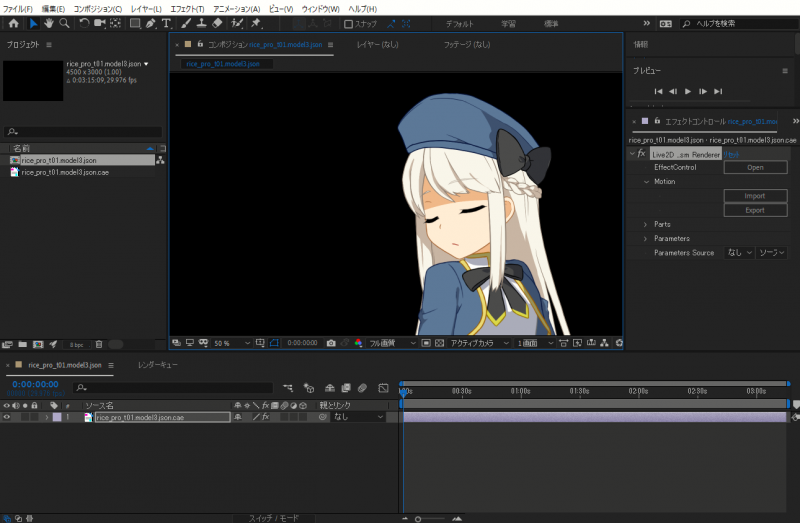Switch to the レンダーキュー tab
Image resolution: width=800 pixels, height=523 pixels.
[158, 366]
